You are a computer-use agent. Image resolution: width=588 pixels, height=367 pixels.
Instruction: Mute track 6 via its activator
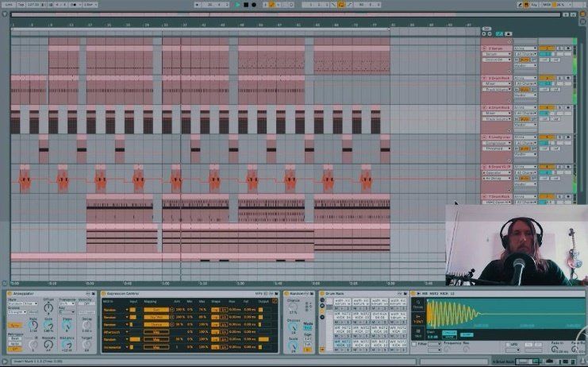click(x=547, y=167)
